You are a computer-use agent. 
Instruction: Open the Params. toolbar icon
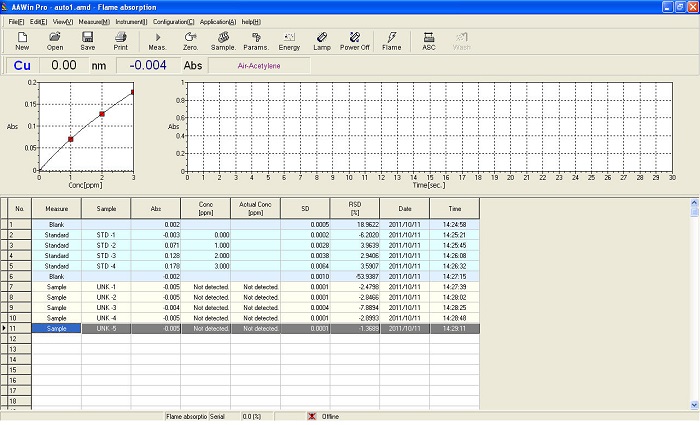click(x=256, y=41)
